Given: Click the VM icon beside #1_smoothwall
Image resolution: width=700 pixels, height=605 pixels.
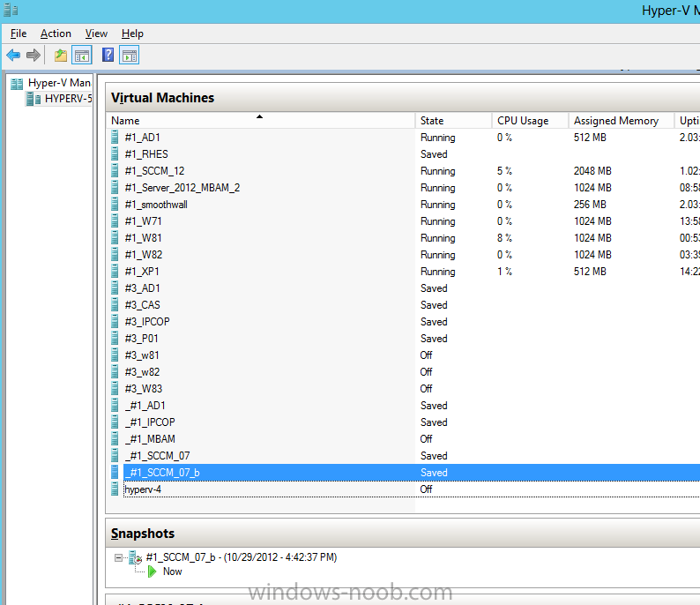Looking at the screenshot, I should coord(115,204).
